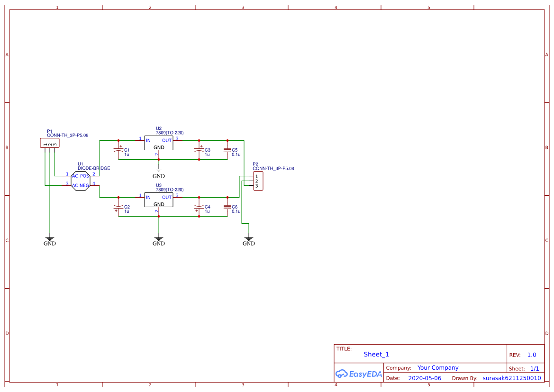Select the REV value 1.0
This screenshot has height=392, width=554.
tap(530, 354)
